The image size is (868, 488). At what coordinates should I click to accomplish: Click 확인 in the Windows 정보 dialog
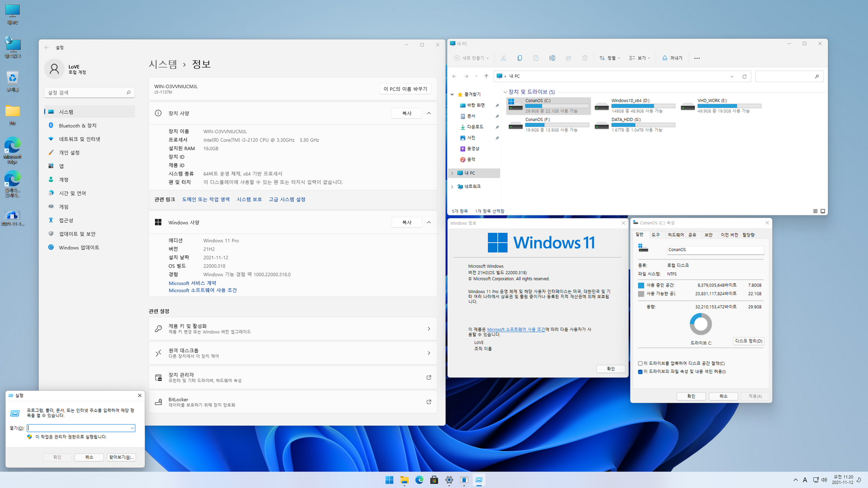point(611,369)
